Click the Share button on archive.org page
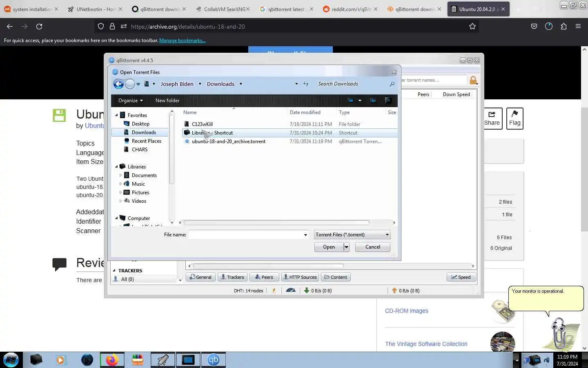Screen dimensions: 588x368 (x=492, y=119)
